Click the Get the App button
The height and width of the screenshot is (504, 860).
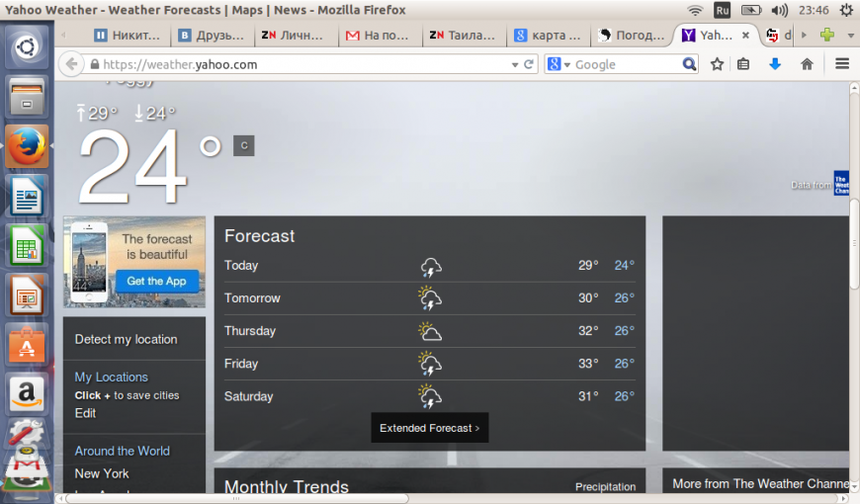157,281
